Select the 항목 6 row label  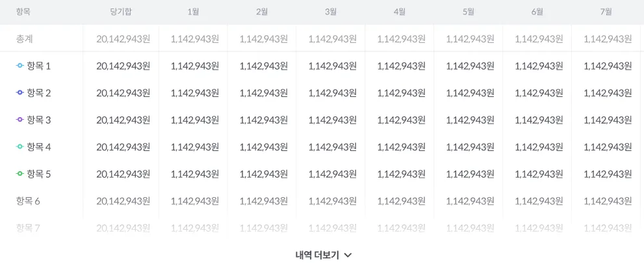tap(28, 201)
